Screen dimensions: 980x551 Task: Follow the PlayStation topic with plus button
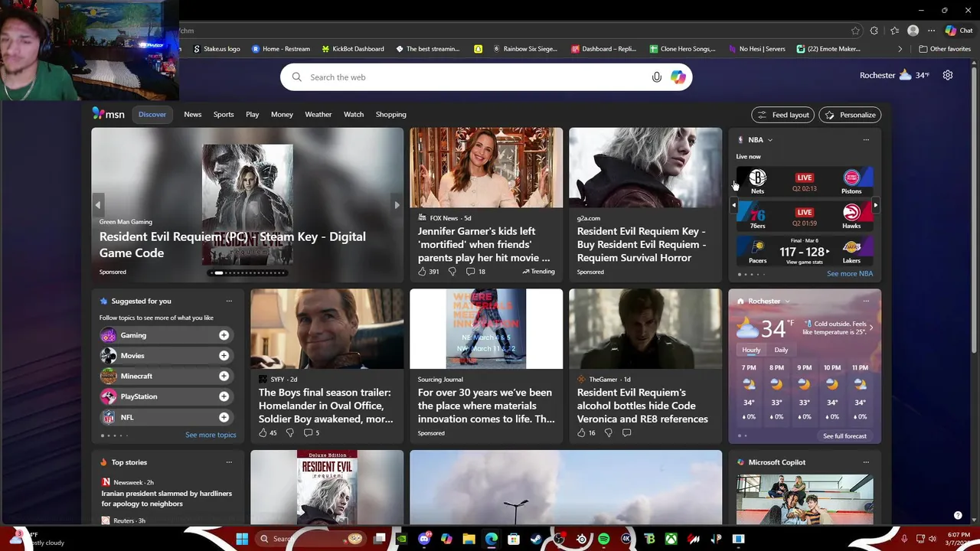(224, 396)
